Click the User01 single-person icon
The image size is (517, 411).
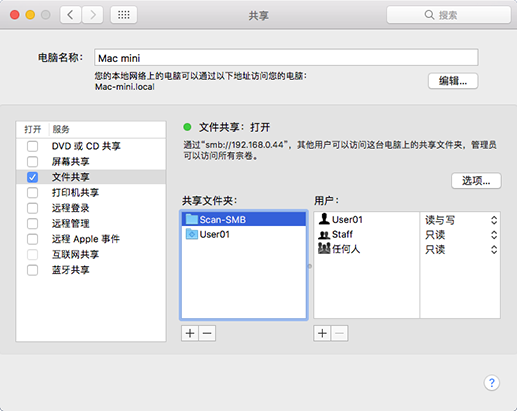tap(324, 219)
